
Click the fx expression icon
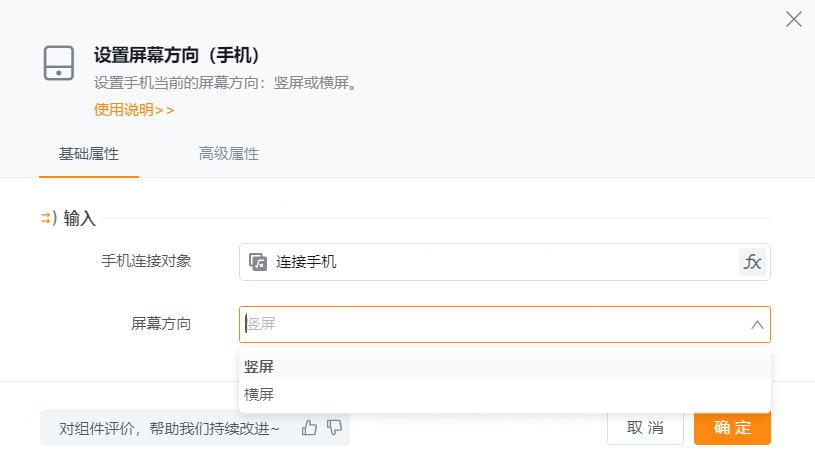[752, 262]
